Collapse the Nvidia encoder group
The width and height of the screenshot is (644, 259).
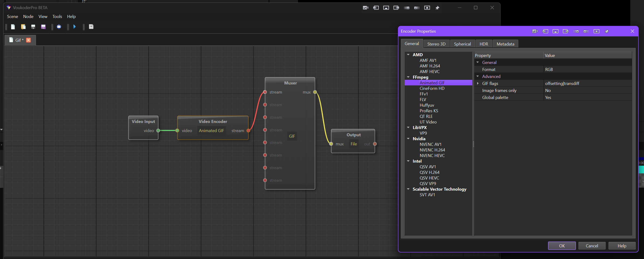click(408, 139)
